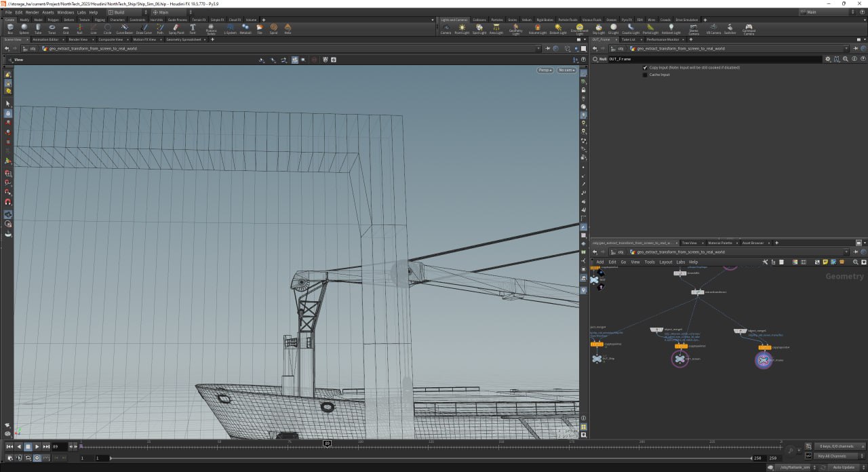
Task: Open the Windows menu
Action: 66,12
